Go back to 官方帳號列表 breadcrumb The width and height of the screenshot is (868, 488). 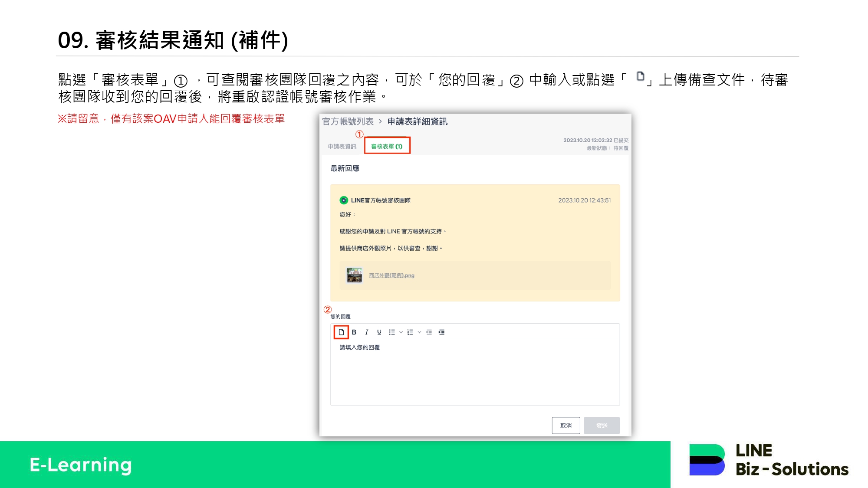pos(348,121)
